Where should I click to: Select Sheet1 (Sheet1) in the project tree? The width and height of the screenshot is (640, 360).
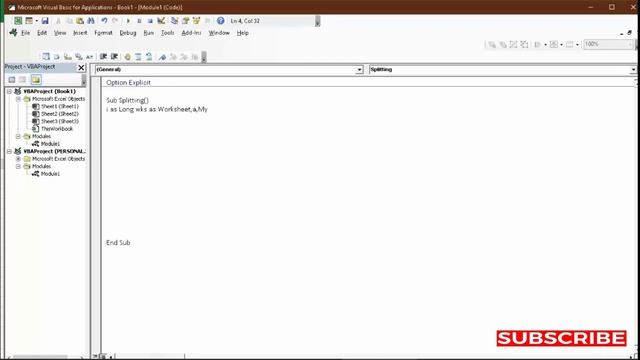60,106
